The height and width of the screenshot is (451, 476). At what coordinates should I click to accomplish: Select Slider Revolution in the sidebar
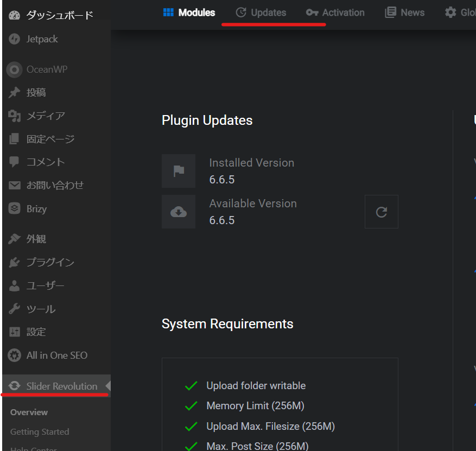(61, 386)
